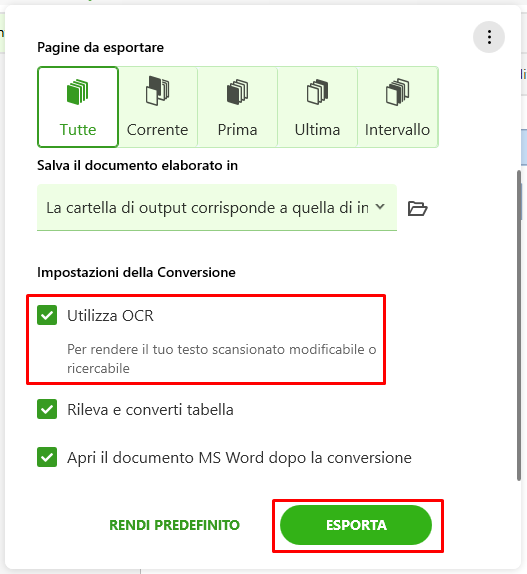Click the dropdown chevron arrow
The image size is (527, 574).
pyautogui.click(x=380, y=207)
